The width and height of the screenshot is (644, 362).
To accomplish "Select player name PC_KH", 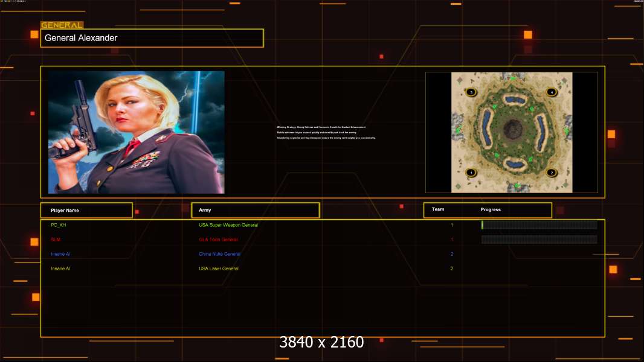I will (59, 225).
